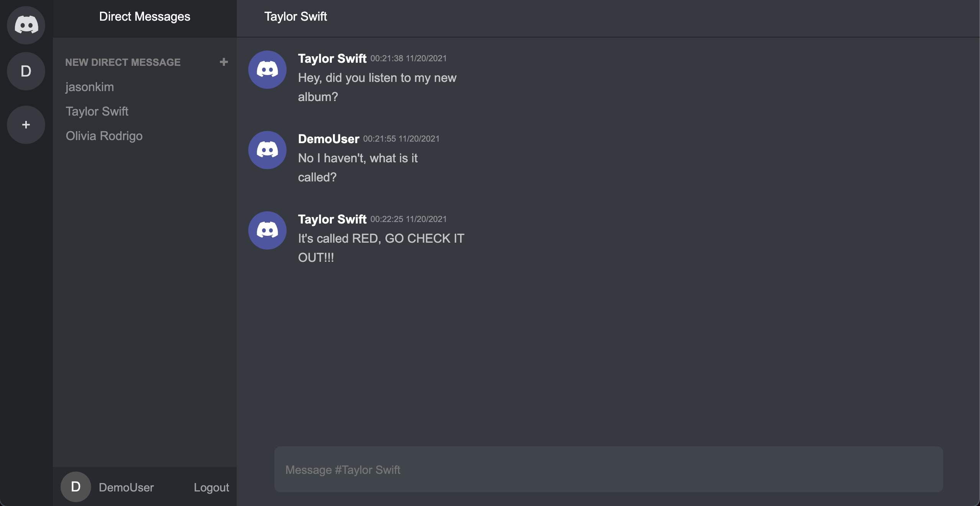This screenshot has height=506, width=980.
Task: Click the plus icon to add a server
Action: pyautogui.click(x=26, y=124)
